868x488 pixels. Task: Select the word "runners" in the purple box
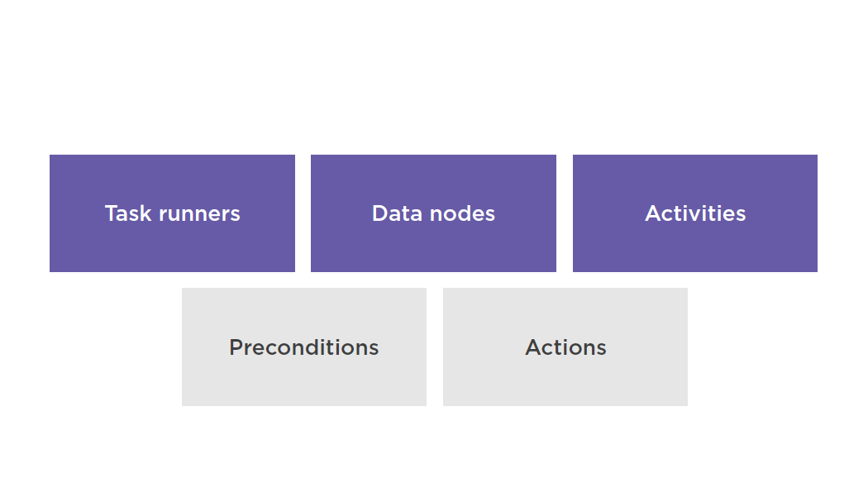pos(199,214)
